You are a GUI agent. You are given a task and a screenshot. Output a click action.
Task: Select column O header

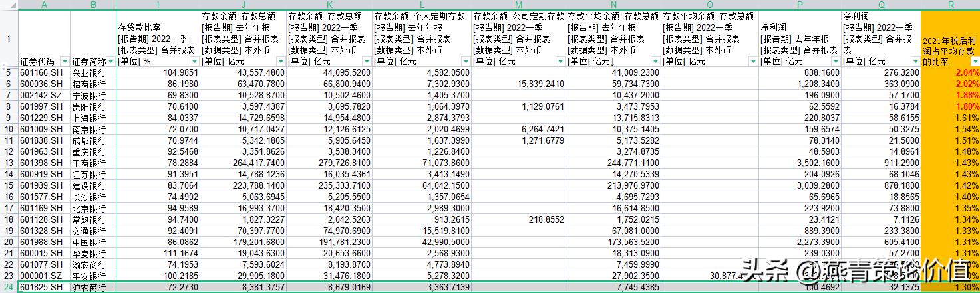(x=710, y=5)
